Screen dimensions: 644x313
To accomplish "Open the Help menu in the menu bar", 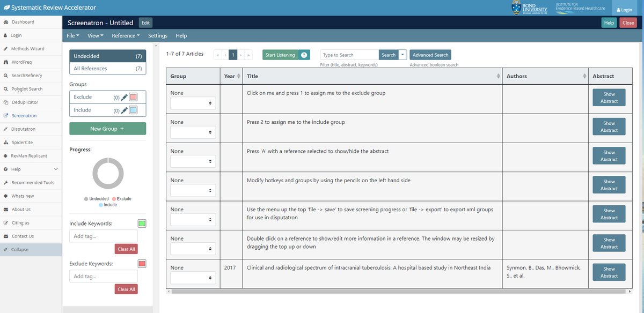I will click(181, 35).
